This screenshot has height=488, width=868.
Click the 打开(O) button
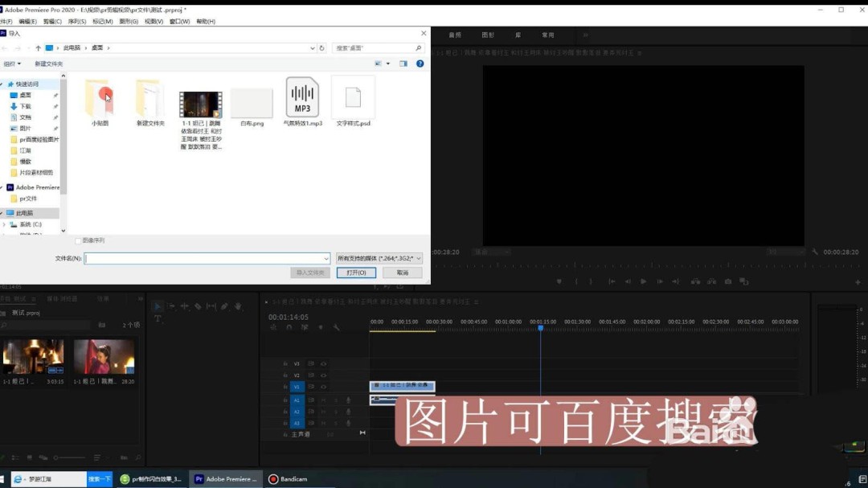coord(356,273)
